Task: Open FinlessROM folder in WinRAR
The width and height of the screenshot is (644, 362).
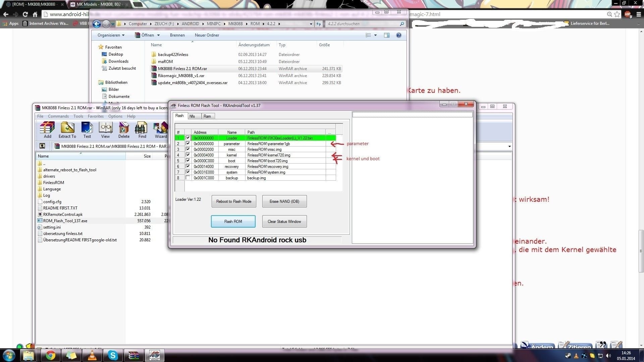Action: (x=53, y=183)
